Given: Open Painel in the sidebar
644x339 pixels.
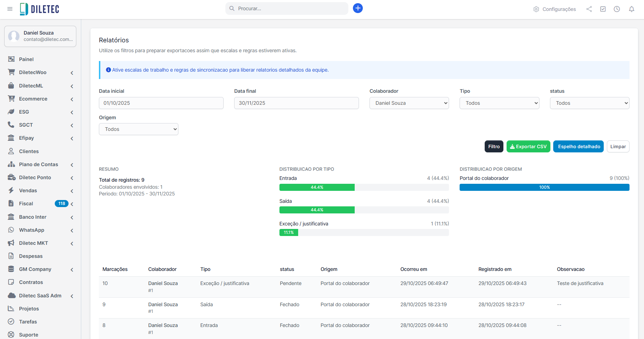Looking at the screenshot, I should 26,59.
